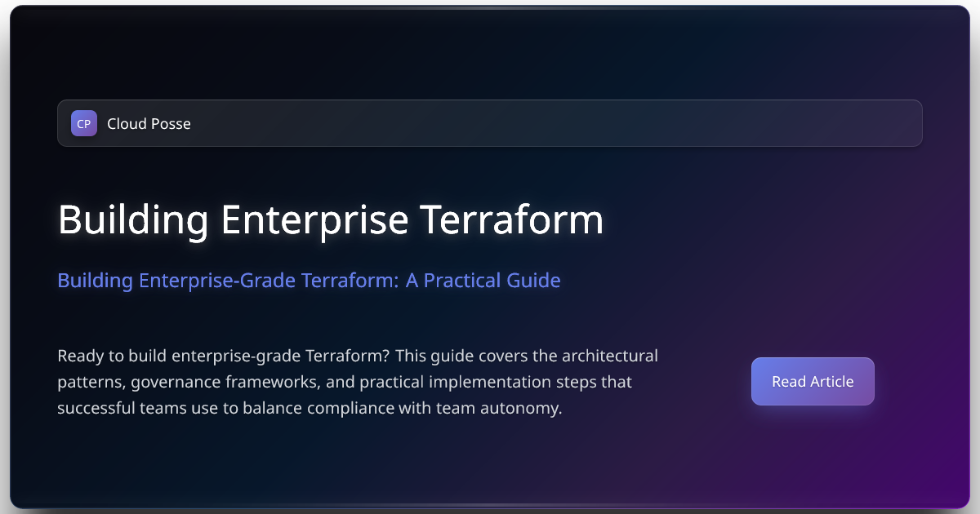
Task: Click the 'Cloud Posse' publisher name
Action: (149, 123)
